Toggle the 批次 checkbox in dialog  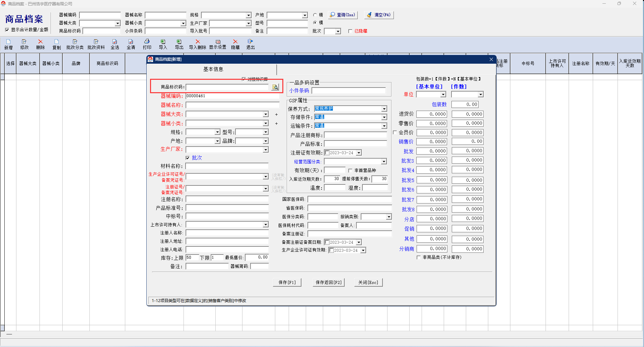point(188,158)
